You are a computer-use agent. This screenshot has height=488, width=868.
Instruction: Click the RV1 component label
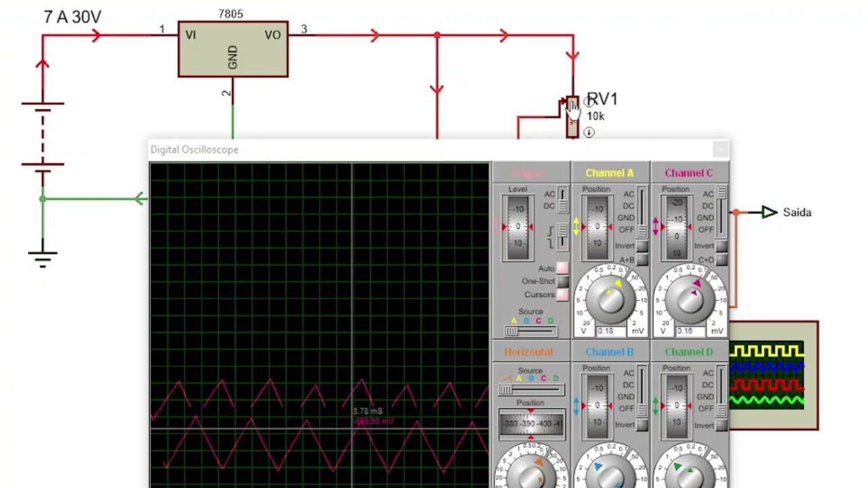click(x=602, y=100)
